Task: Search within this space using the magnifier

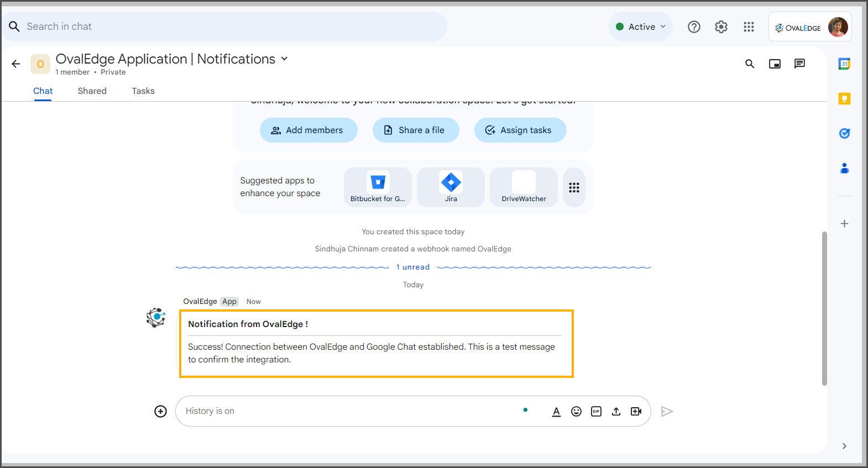Action: [750, 64]
